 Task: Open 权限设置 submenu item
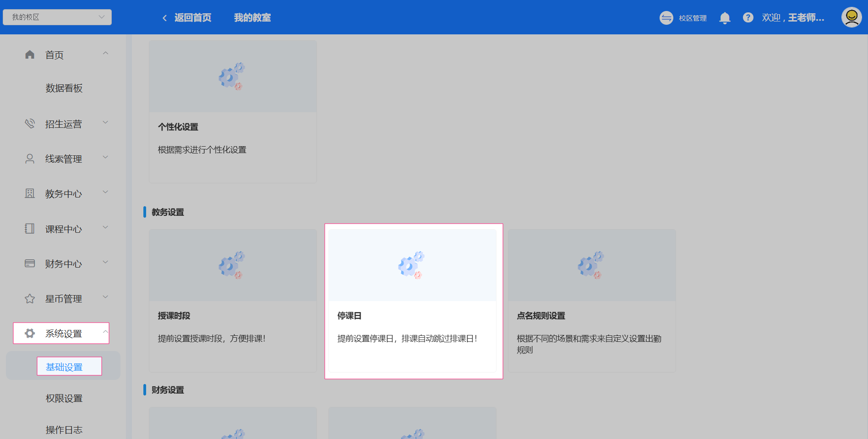(64, 399)
